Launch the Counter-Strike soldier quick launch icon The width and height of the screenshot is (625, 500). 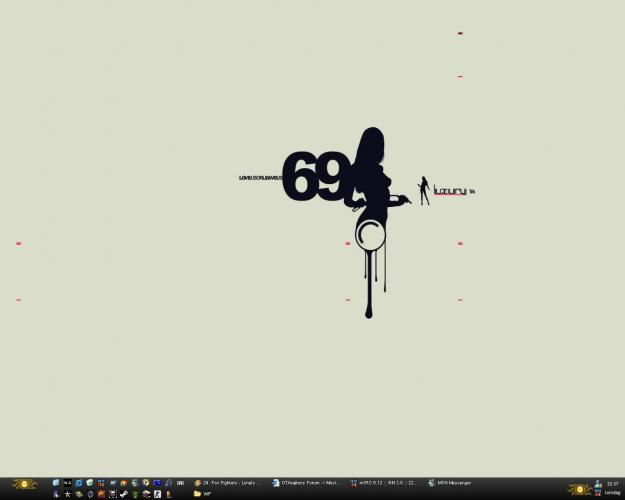coord(157,494)
